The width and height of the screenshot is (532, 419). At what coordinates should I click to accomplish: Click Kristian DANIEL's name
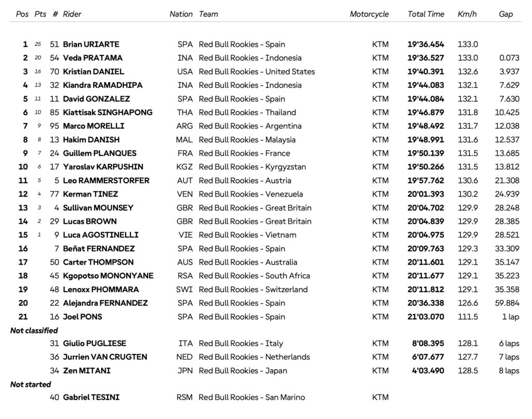pos(94,72)
